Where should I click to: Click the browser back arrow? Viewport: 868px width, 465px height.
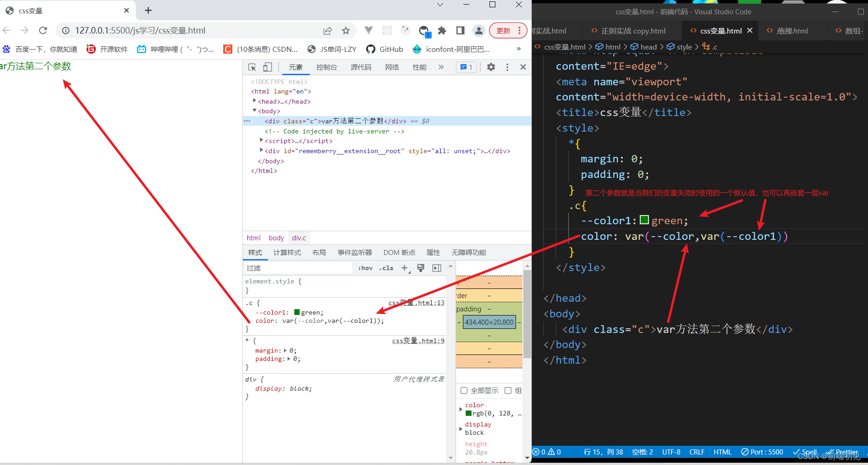(x=6, y=30)
